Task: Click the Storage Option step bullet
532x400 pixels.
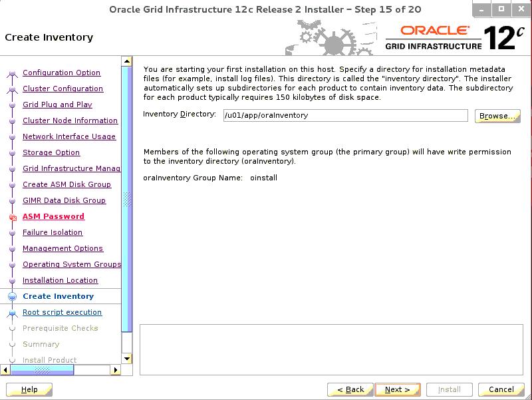Action: pos(12,153)
